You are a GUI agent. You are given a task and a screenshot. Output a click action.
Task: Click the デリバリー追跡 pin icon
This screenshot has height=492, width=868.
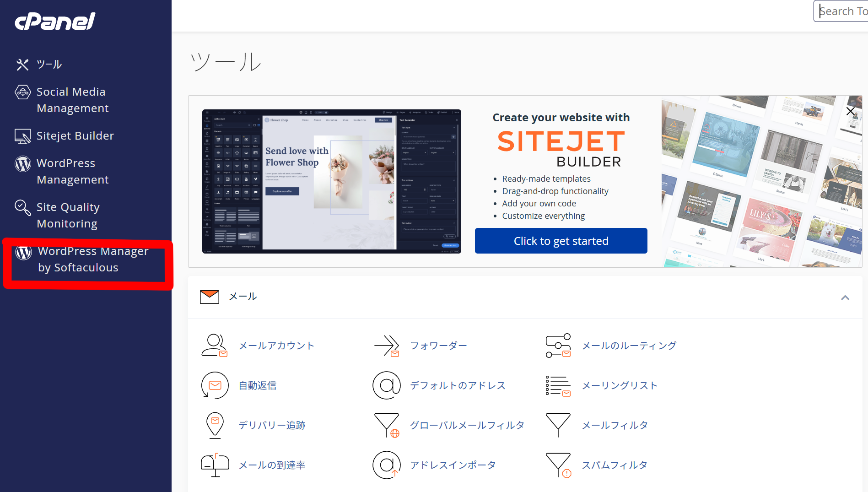(x=215, y=425)
